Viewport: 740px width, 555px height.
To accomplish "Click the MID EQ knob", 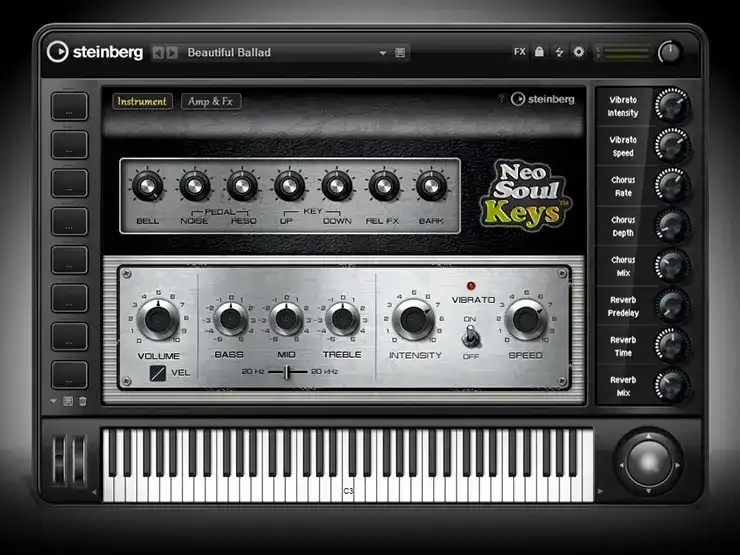I will coord(286,319).
